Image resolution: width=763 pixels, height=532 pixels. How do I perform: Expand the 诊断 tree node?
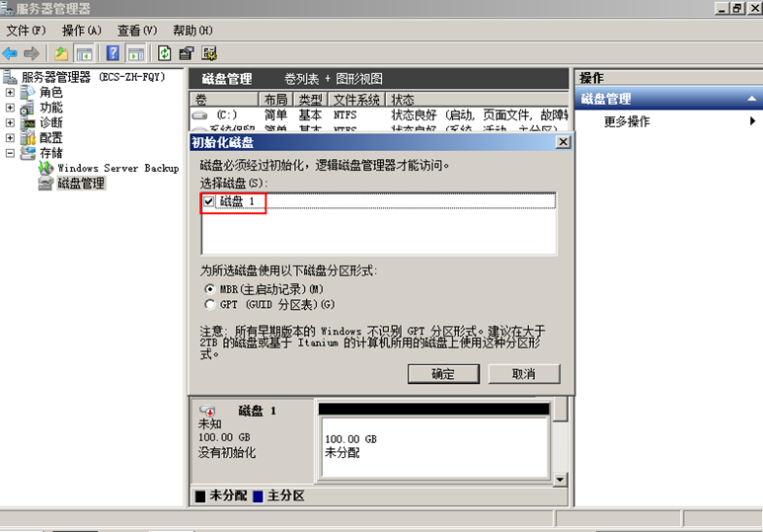[x=10, y=122]
